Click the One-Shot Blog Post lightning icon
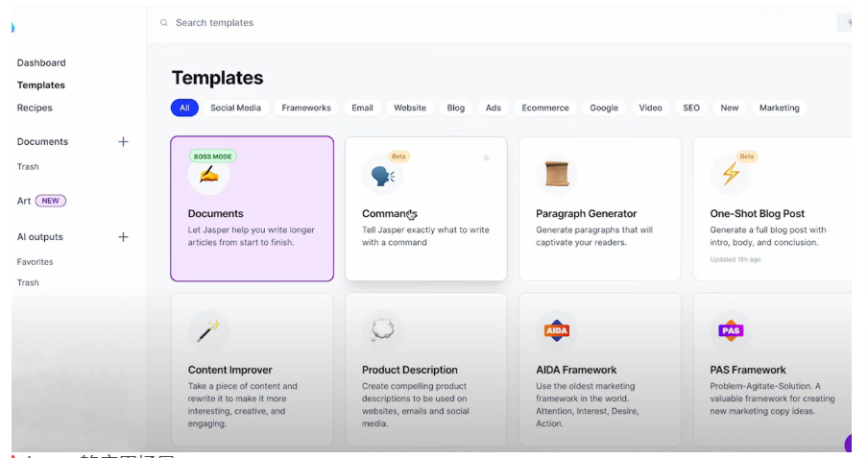 click(731, 175)
